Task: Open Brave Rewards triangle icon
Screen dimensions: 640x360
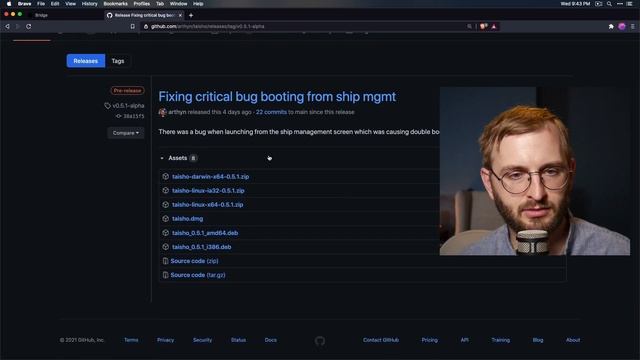Action: point(494,26)
